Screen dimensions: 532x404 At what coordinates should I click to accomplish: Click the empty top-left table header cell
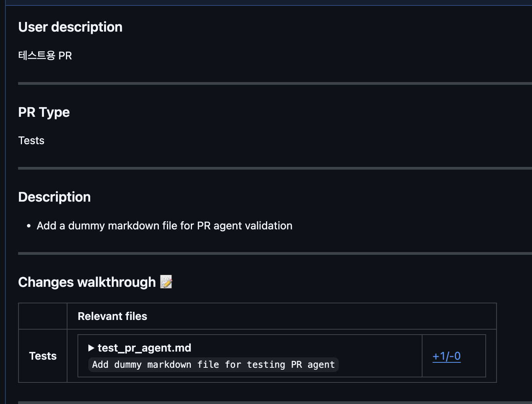(43, 316)
